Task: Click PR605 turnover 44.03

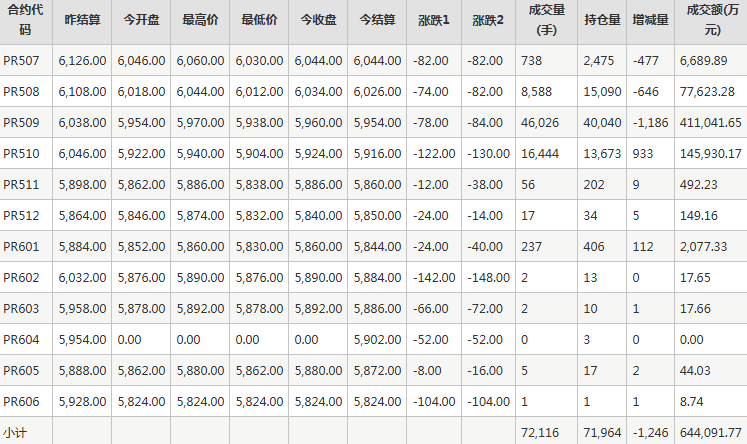Action: (695, 371)
